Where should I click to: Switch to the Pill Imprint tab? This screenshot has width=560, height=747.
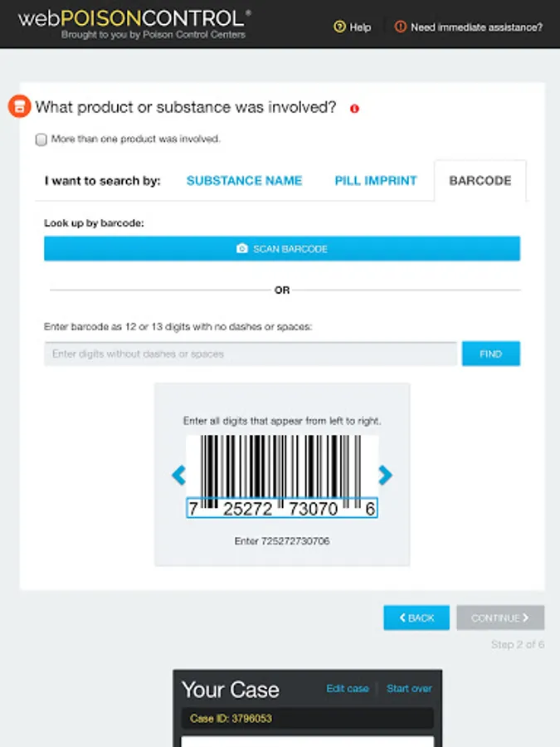[376, 181]
